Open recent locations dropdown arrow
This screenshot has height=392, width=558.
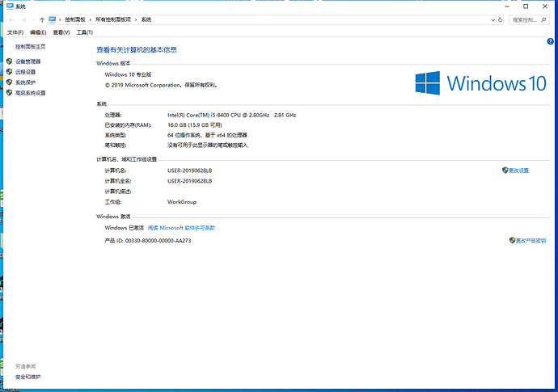[x=33, y=20]
